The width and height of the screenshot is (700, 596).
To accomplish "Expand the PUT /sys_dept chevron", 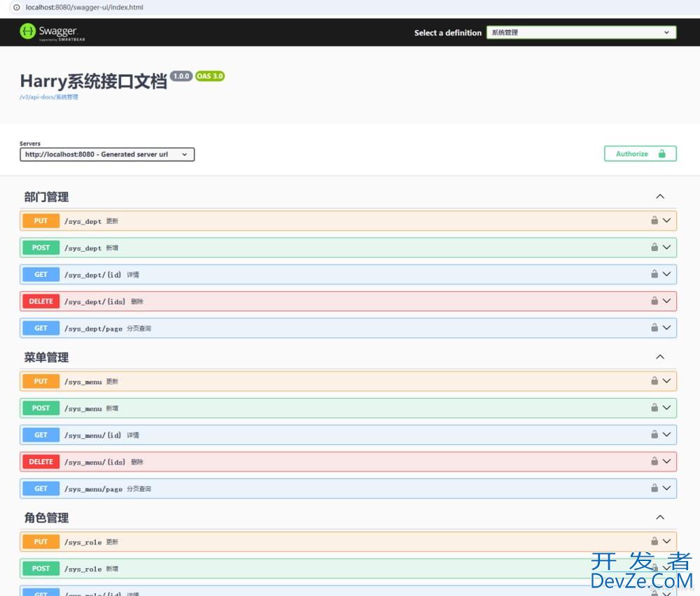I will (x=666, y=220).
